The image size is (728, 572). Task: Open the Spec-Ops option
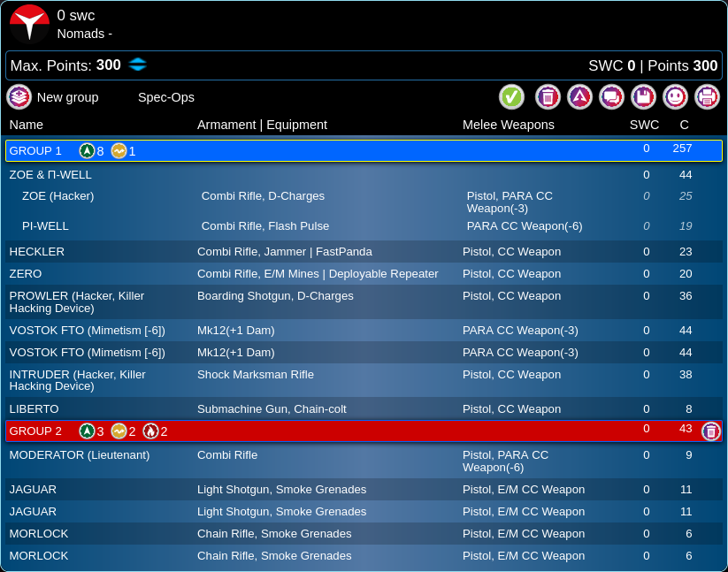click(x=166, y=97)
